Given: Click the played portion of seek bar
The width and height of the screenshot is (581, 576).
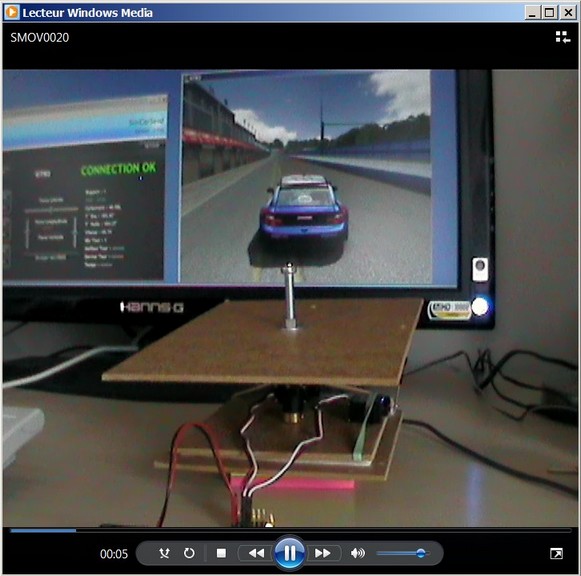Looking at the screenshot, I should click(x=43, y=530).
